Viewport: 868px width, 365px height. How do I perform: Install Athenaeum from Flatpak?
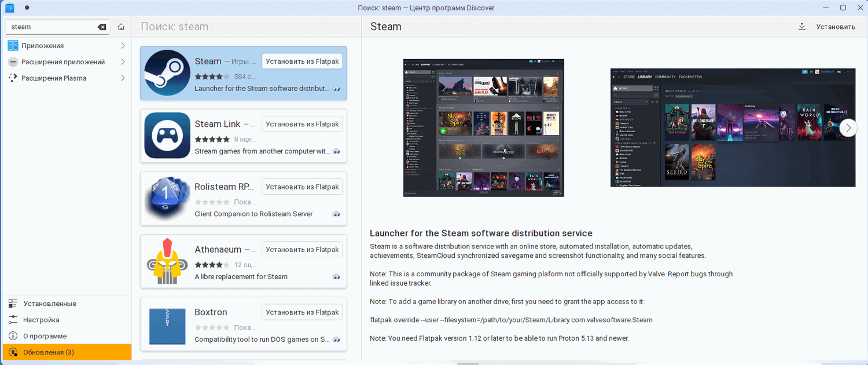[x=302, y=249]
